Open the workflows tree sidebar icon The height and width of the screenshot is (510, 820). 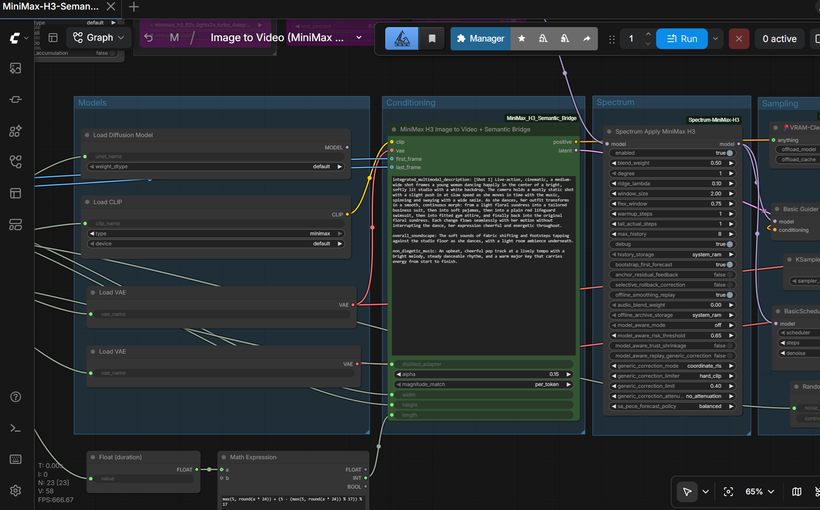coord(15,162)
